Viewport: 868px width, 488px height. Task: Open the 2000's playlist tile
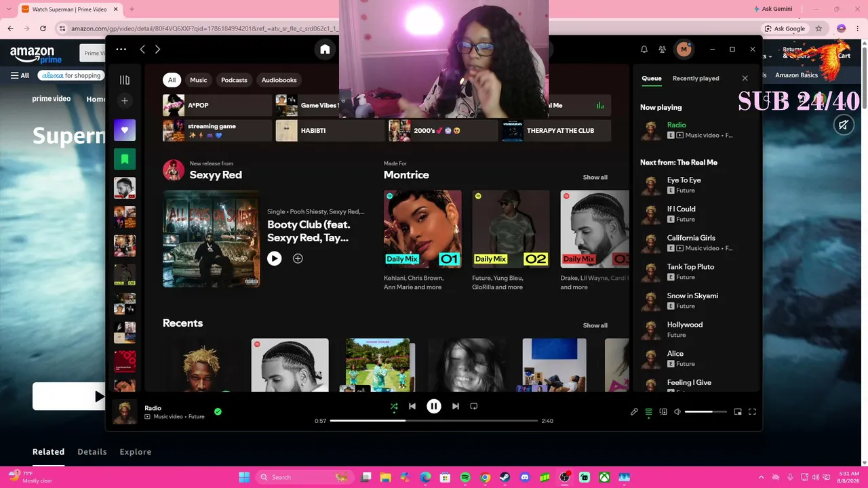(x=443, y=130)
